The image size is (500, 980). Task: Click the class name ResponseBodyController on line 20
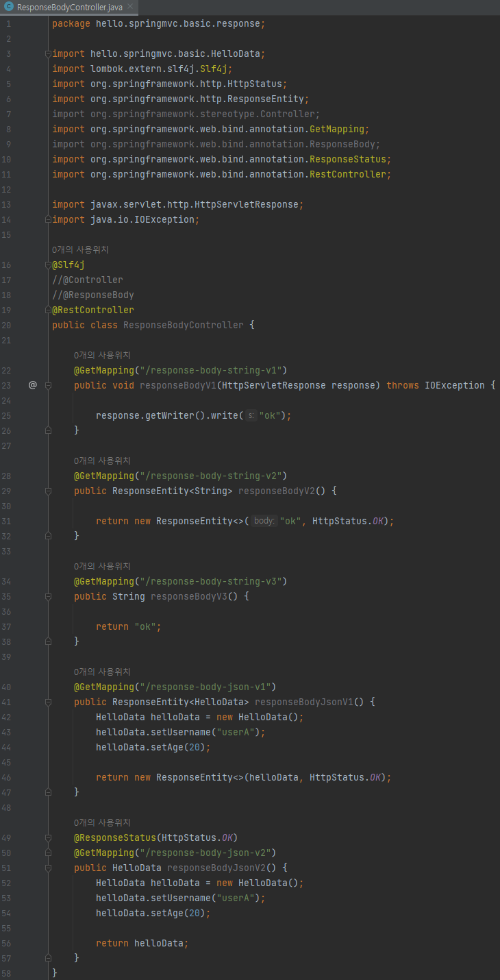click(184, 325)
